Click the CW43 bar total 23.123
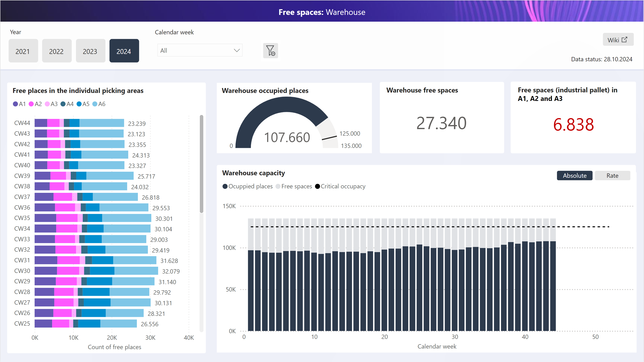 click(x=136, y=134)
